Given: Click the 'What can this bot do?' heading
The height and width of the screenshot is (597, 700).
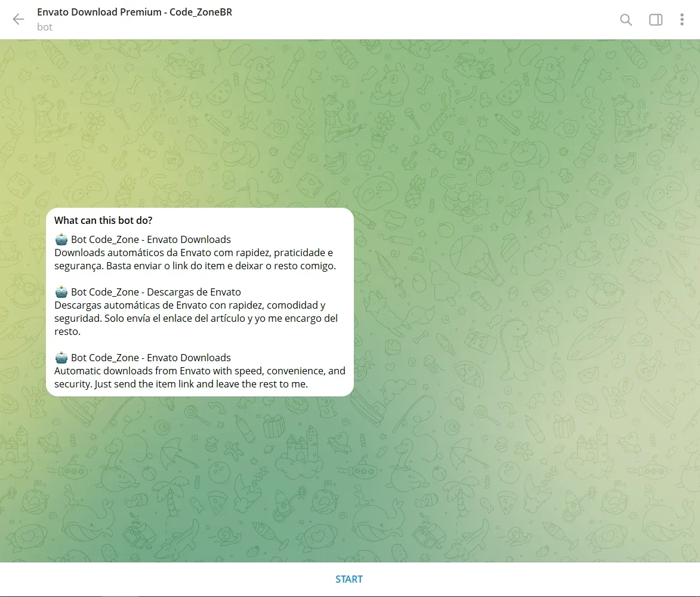Looking at the screenshot, I should coord(103,220).
